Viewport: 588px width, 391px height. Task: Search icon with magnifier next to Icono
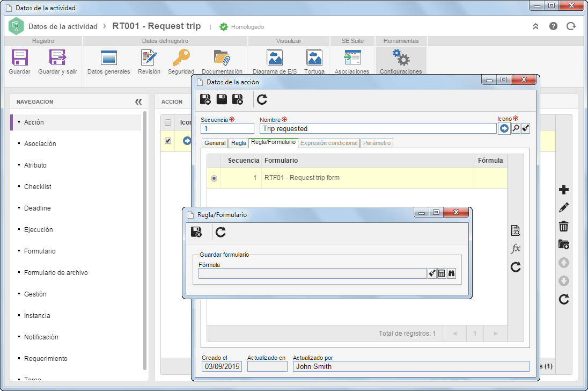516,128
